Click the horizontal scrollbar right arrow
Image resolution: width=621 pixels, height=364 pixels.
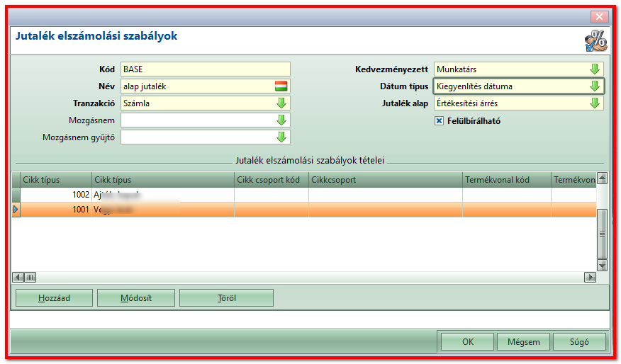click(x=590, y=277)
